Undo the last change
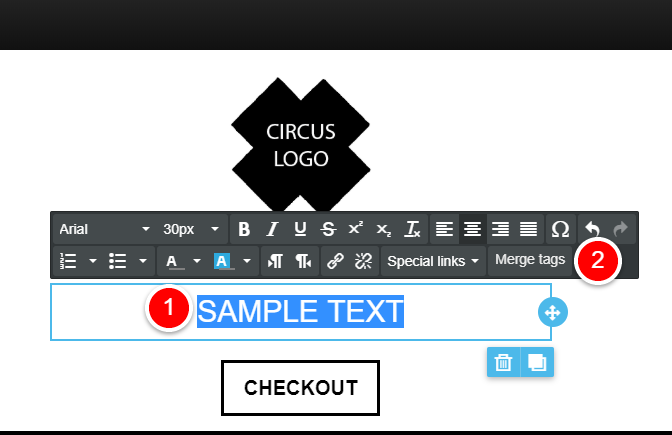672x435 pixels. [592, 228]
